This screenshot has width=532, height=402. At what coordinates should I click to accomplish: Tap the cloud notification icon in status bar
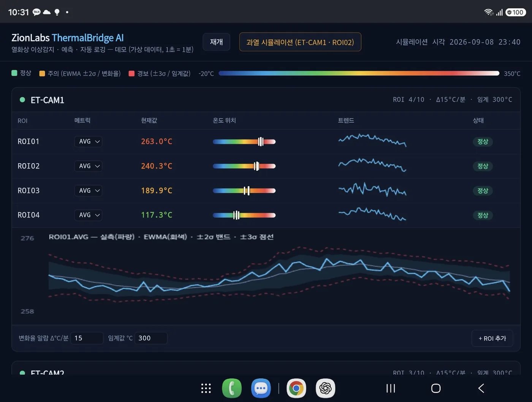coord(47,12)
